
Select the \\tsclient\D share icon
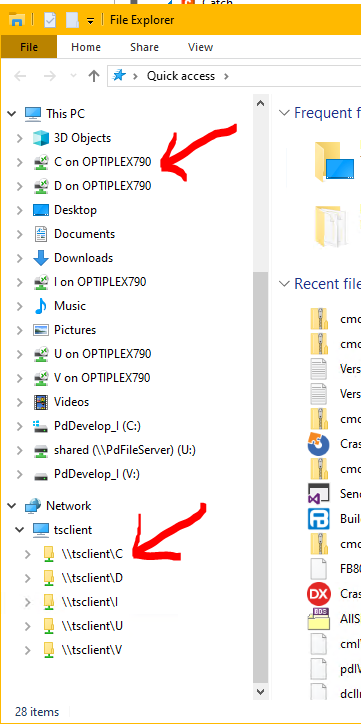tap(48, 578)
